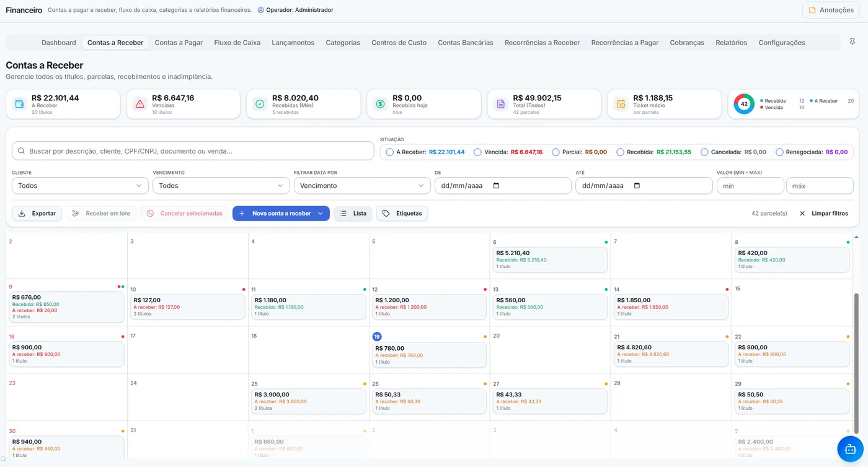Click the pin icon beside the tabs

coord(852,41)
